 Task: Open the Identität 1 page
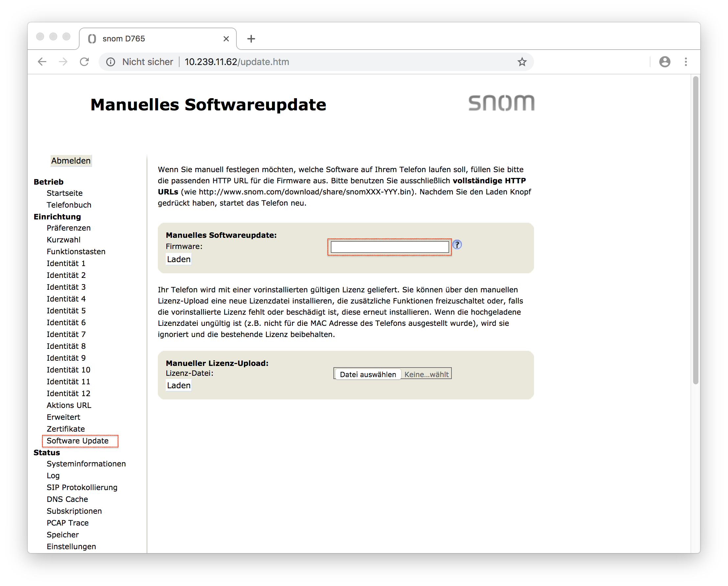(x=66, y=263)
